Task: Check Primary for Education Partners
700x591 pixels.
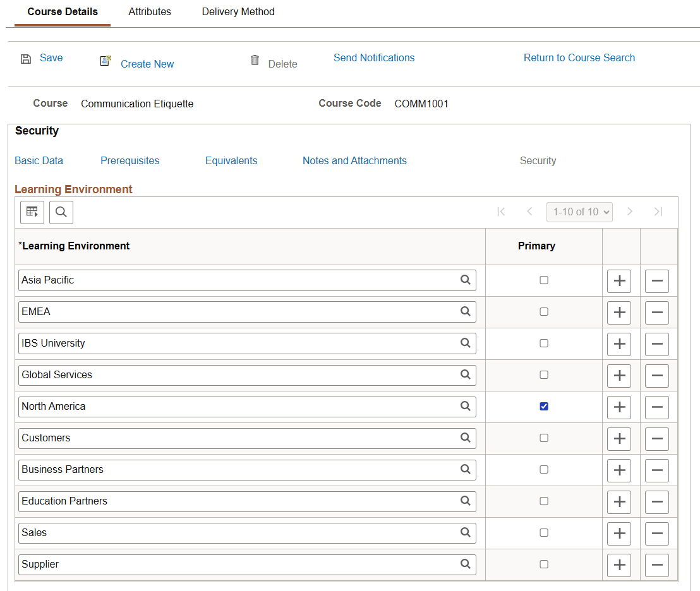Action: 544,501
